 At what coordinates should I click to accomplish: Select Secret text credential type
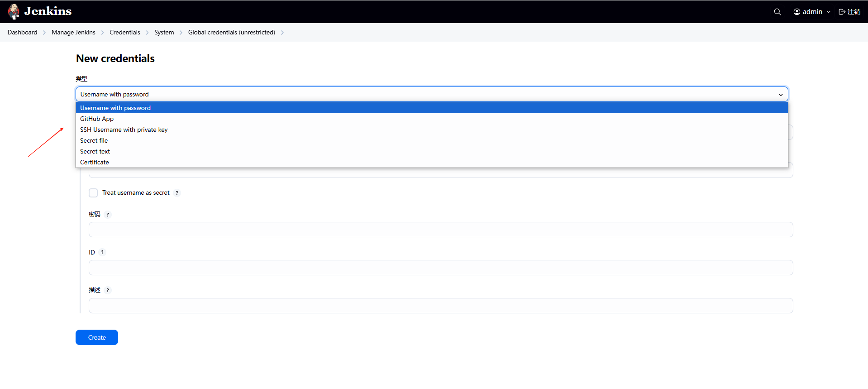click(x=95, y=151)
